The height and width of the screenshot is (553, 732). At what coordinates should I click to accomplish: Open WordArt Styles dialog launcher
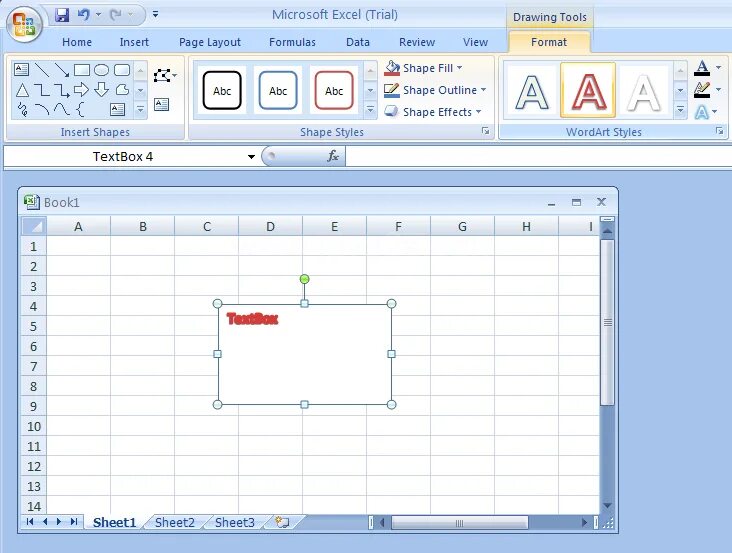pos(719,131)
